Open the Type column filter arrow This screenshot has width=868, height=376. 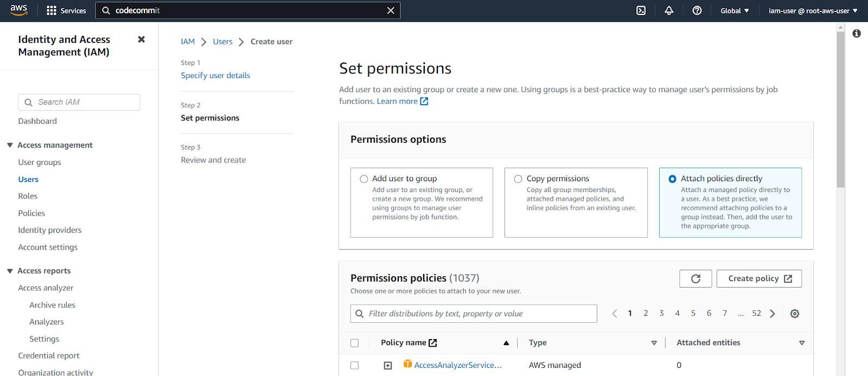tap(654, 343)
